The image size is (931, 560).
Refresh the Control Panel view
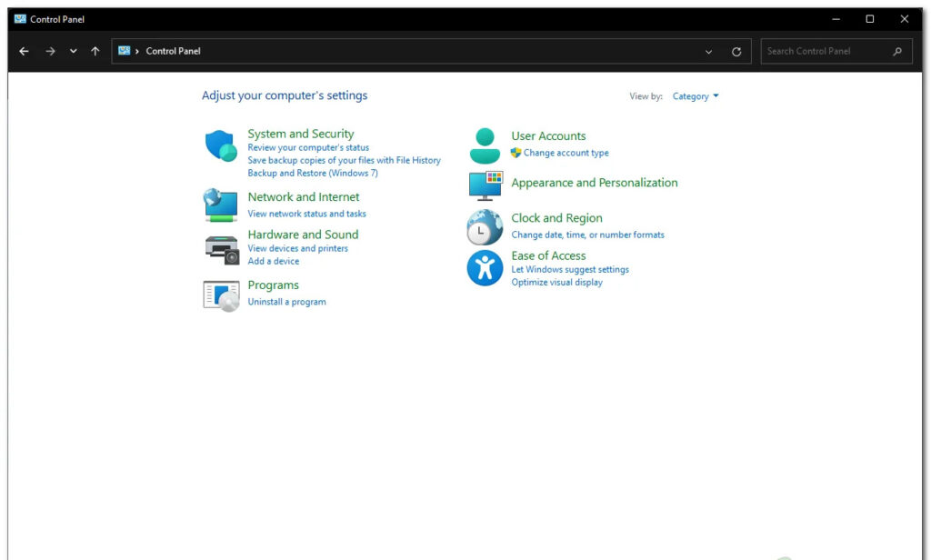tap(736, 52)
